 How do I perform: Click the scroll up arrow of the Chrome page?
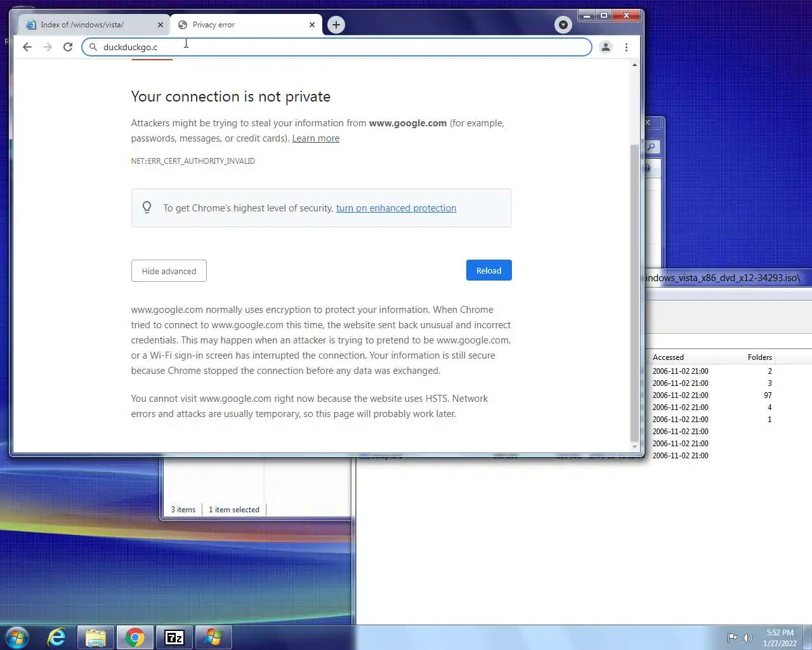click(x=634, y=65)
